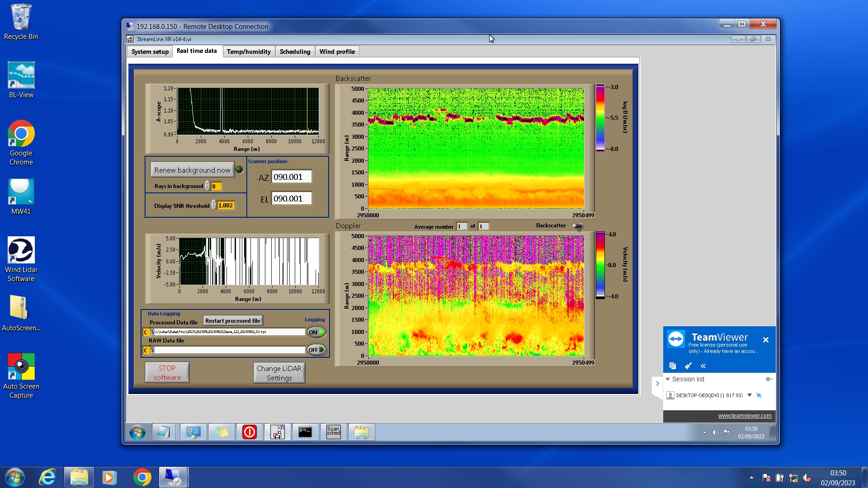This screenshot has height=488, width=868.
Task: Open command prompt icon in remote taskbar
Action: pyautogui.click(x=305, y=432)
